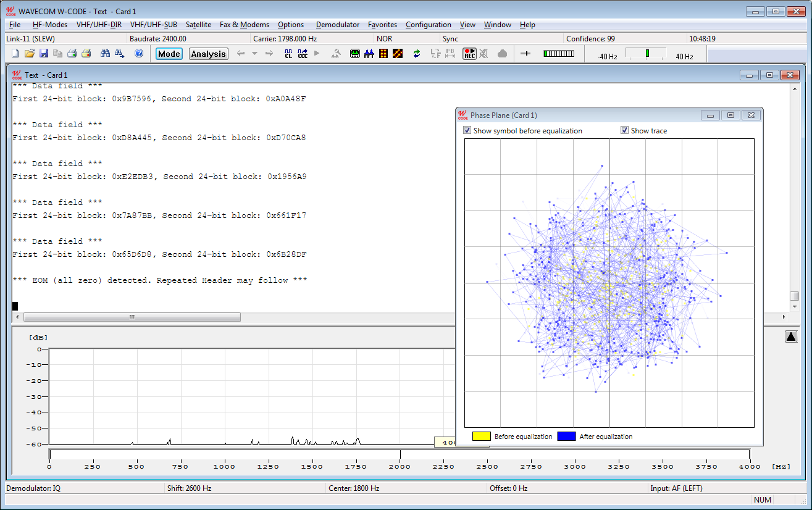Click the Demodulator: IQ status field
The height and width of the screenshot is (510, 812).
pyautogui.click(x=84, y=488)
